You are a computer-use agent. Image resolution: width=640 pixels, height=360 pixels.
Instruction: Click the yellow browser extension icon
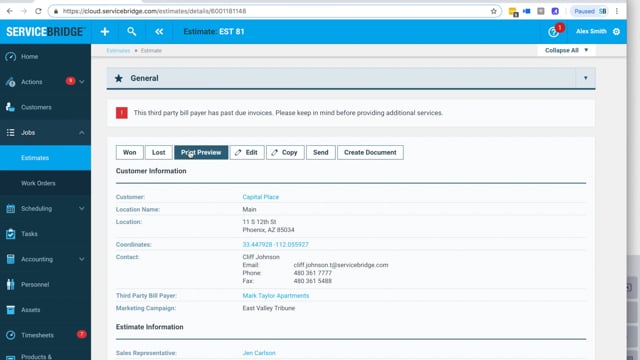(x=513, y=12)
